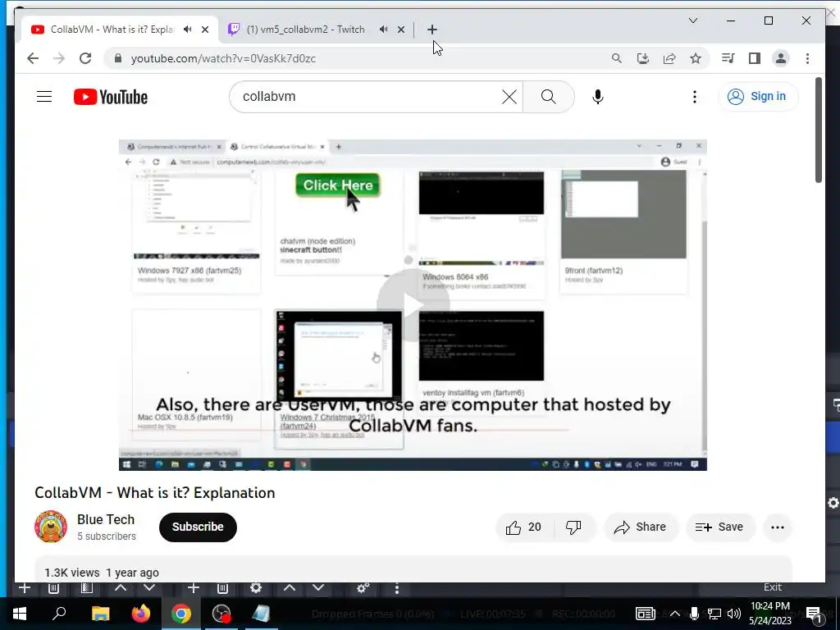Open the YouTube hamburger guide menu
840x630 pixels.
point(44,97)
